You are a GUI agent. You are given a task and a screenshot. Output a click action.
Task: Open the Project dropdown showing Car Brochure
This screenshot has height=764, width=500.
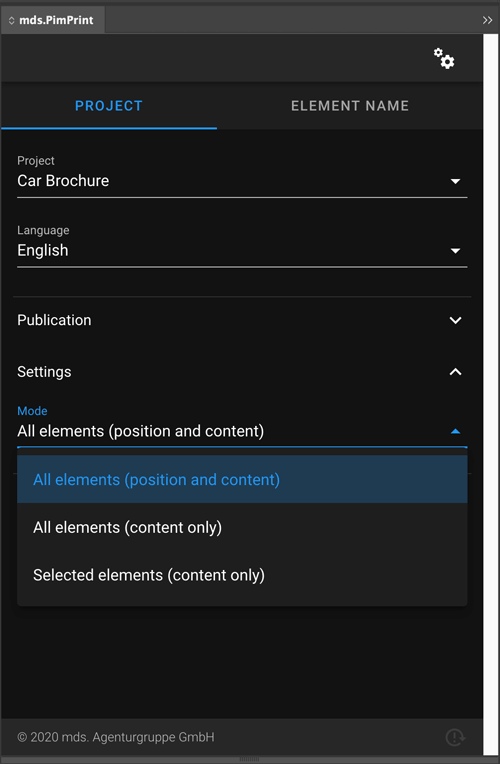point(242,181)
